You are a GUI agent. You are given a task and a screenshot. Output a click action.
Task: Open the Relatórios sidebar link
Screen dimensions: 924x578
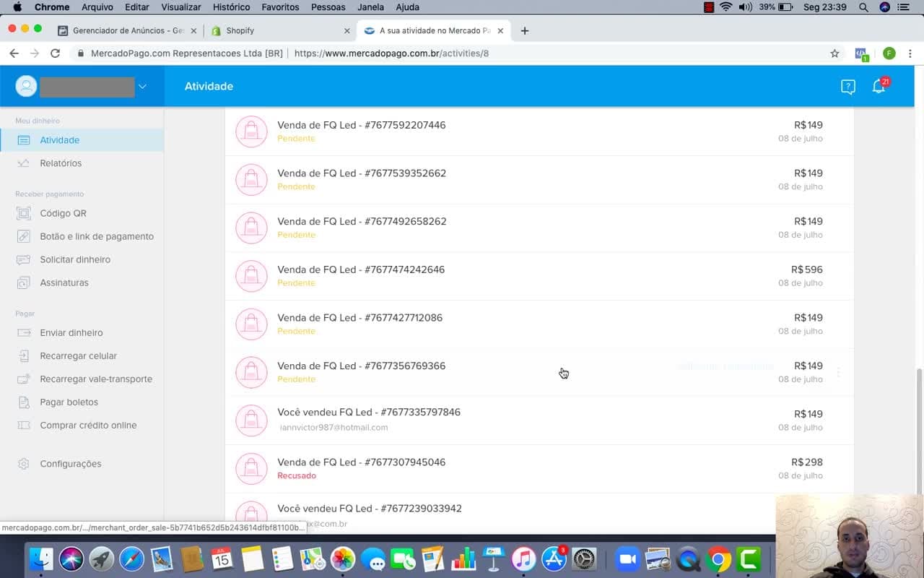pyautogui.click(x=61, y=163)
